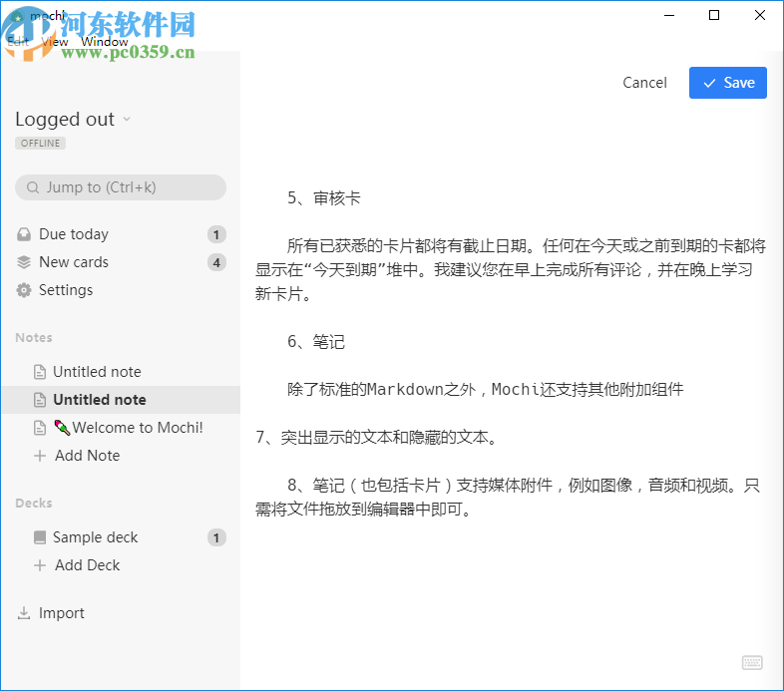Viewport: 784px width, 691px height.
Task: Click the paragraph starting 除了标准的Markdown之外
Action: (485, 389)
